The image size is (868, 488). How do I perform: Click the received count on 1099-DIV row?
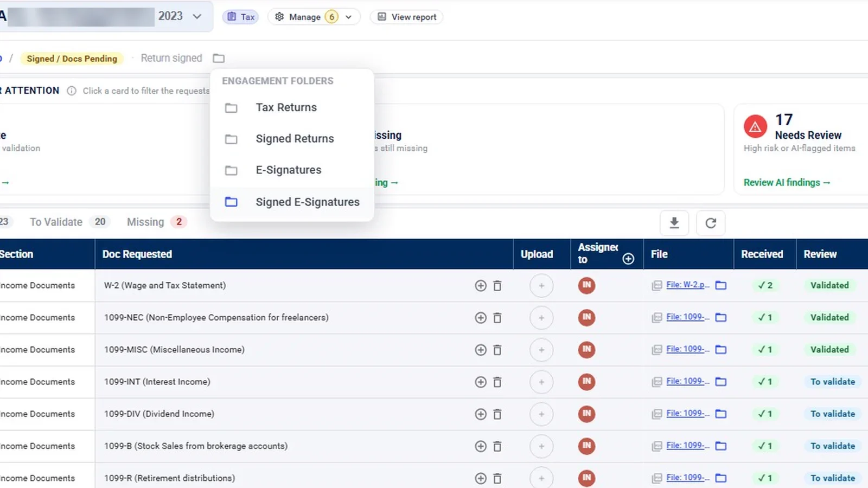tap(765, 414)
